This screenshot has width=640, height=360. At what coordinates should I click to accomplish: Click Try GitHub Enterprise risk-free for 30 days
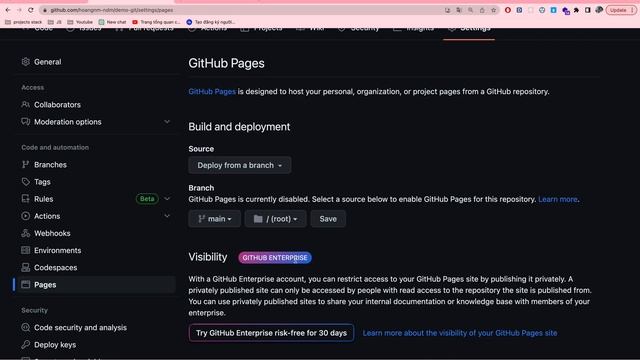pyautogui.click(x=271, y=333)
